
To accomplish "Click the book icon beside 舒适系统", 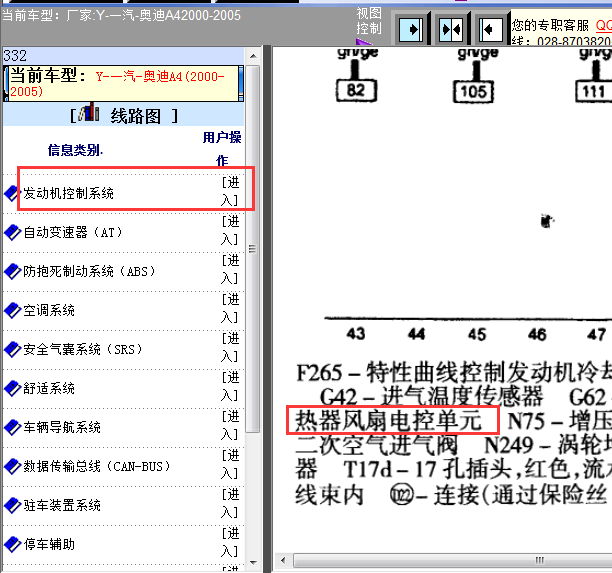I will coord(12,388).
